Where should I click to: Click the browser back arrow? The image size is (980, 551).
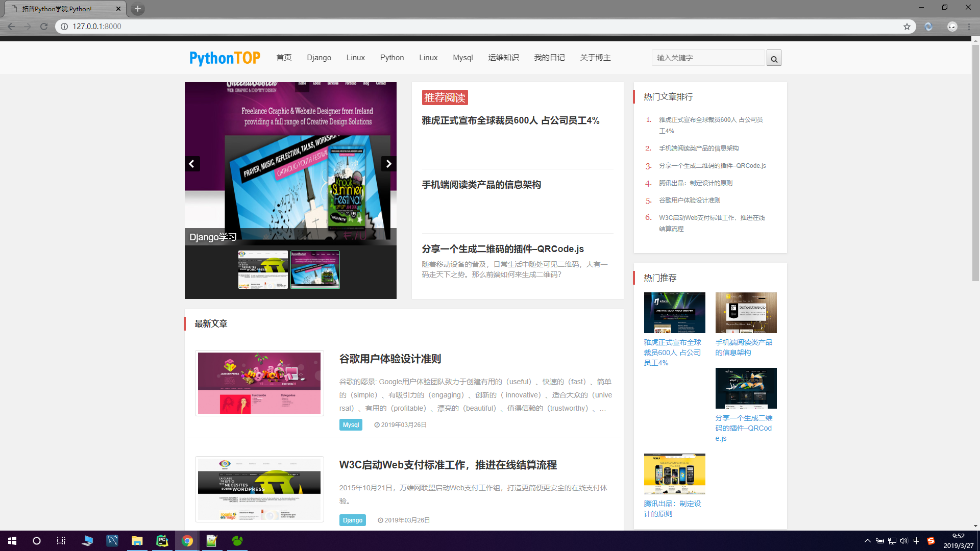click(x=11, y=27)
